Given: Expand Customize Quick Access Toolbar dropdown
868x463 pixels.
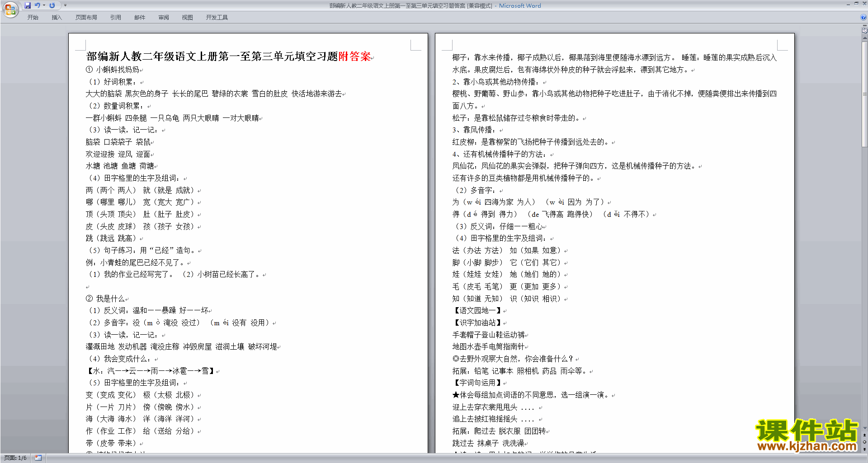Looking at the screenshot, I should coord(66,5).
